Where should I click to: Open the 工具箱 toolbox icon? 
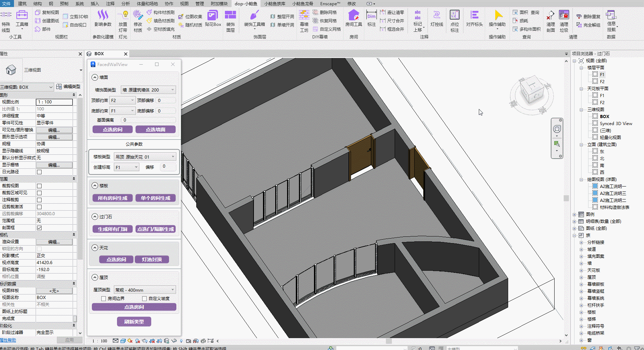click(22, 15)
